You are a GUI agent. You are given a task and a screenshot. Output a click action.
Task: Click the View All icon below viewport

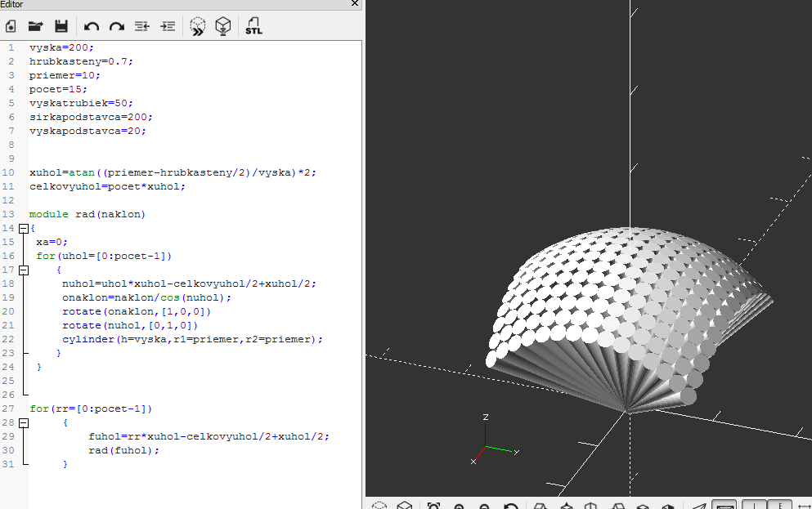point(433,505)
